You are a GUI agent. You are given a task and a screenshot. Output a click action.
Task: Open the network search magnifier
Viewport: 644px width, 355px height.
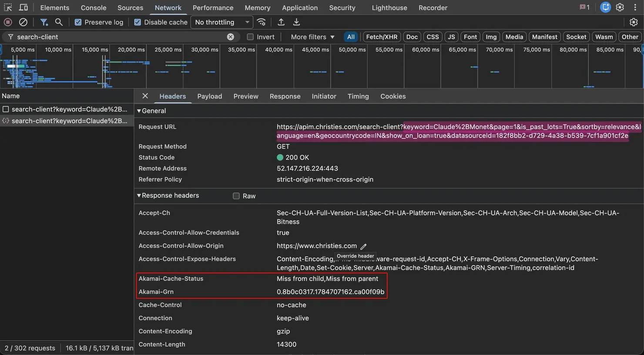click(x=59, y=22)
